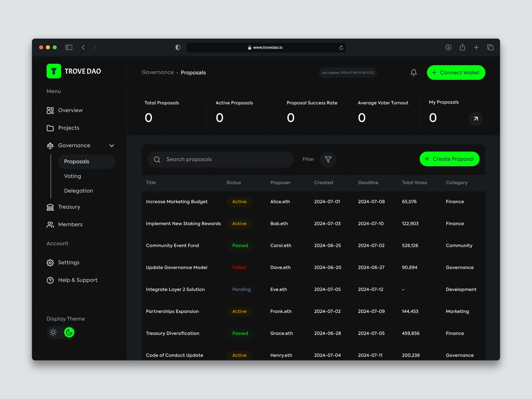Click the Help & Support question icon
The width and height of the screenshot is (532, 399).
(50, 280)
